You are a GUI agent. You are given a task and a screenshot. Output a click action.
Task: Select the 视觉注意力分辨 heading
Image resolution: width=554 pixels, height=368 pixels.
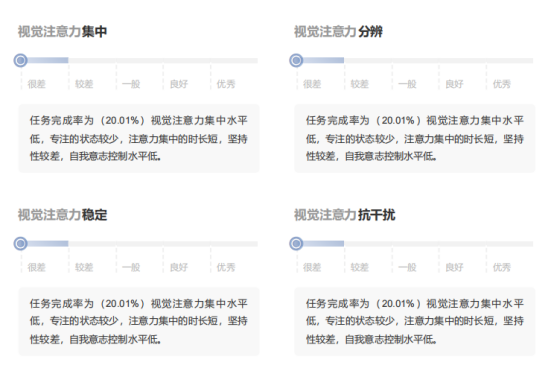click(x=338, y=31)
